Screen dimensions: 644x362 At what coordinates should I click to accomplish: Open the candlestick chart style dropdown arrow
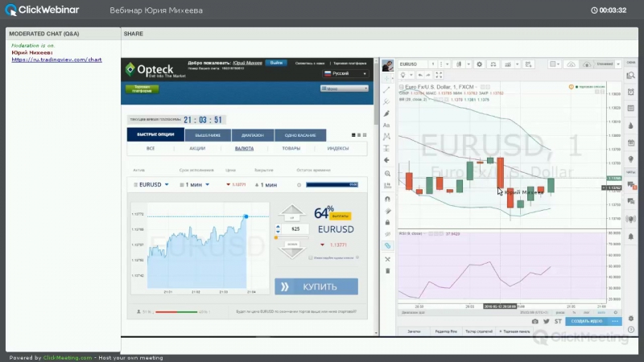[469, 64]
